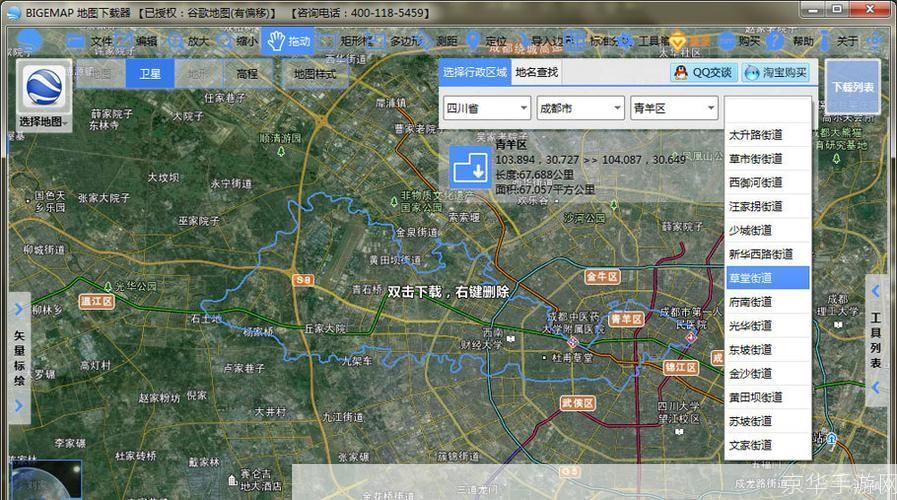This screenshot has height=500, width=897.
Task: Switch to the 高程 elevation layer
Action: point(248,74)
